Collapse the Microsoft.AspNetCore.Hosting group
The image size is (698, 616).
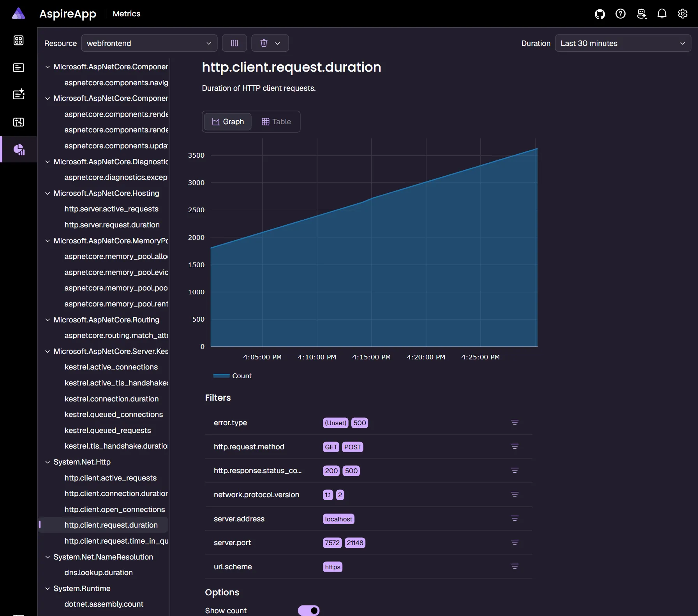(x=48, y=194)
